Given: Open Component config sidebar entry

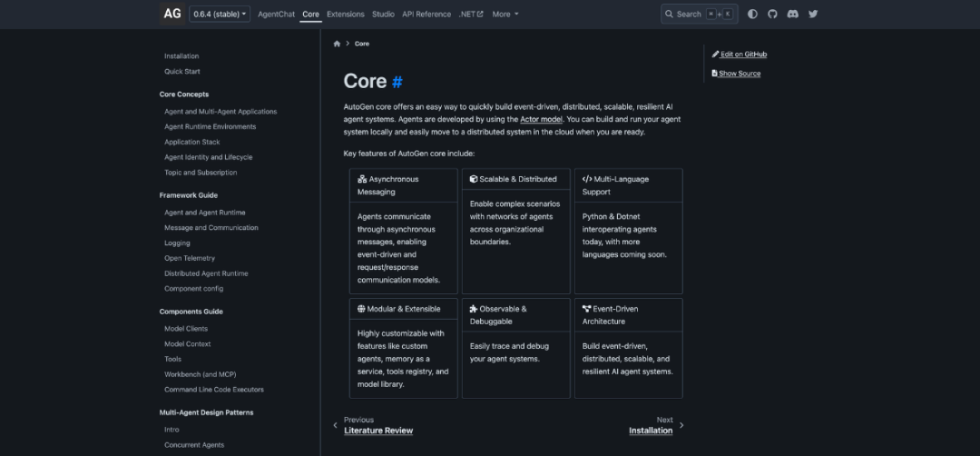Looking at the screenshot, I should coord(194,288).
